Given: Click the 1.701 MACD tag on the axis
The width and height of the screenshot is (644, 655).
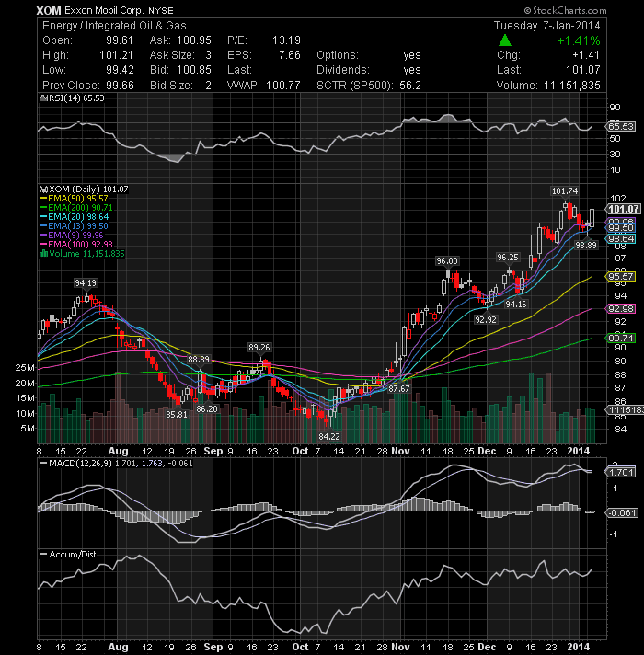Looking at the screenshot, I should coord(621,473).
